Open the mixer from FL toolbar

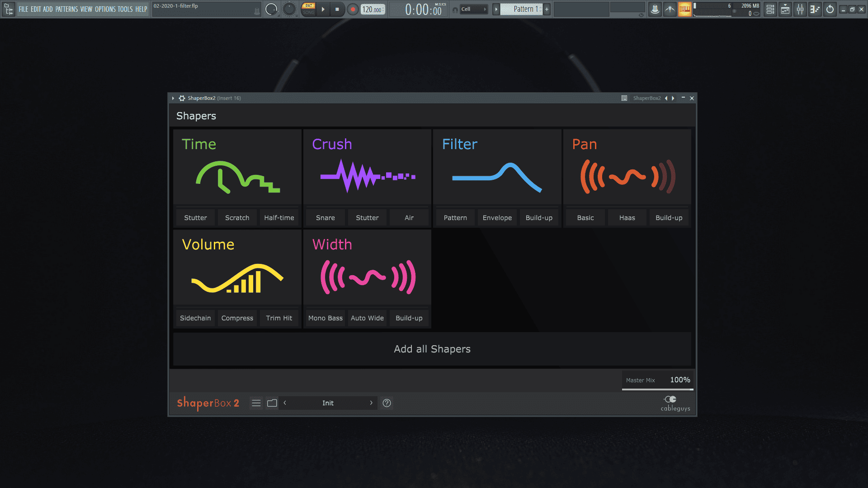tap(800, 9)
